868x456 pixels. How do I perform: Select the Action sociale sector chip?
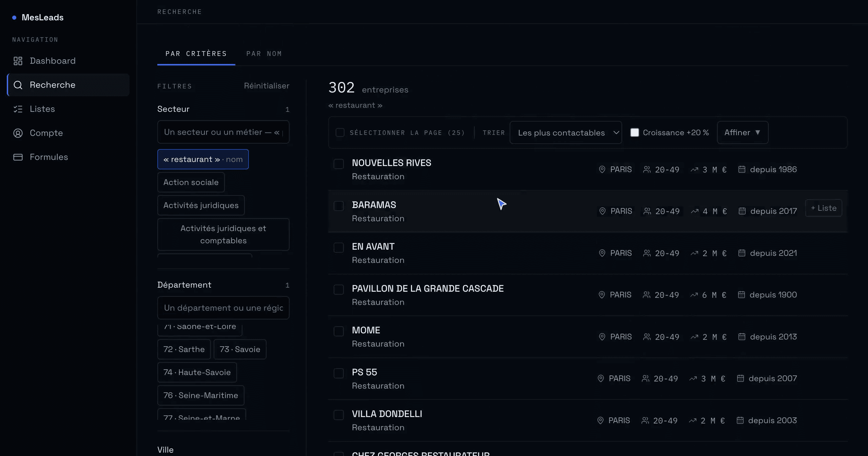point(191,182)
